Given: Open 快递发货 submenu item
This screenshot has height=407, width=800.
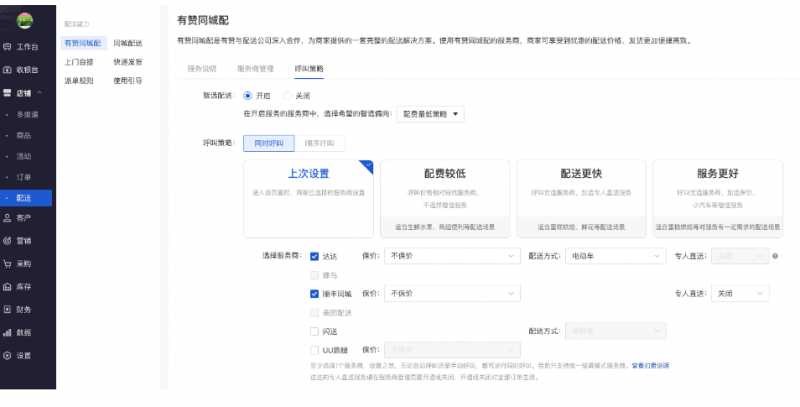Looking at the screenshot, I should [x=128, y=62].
